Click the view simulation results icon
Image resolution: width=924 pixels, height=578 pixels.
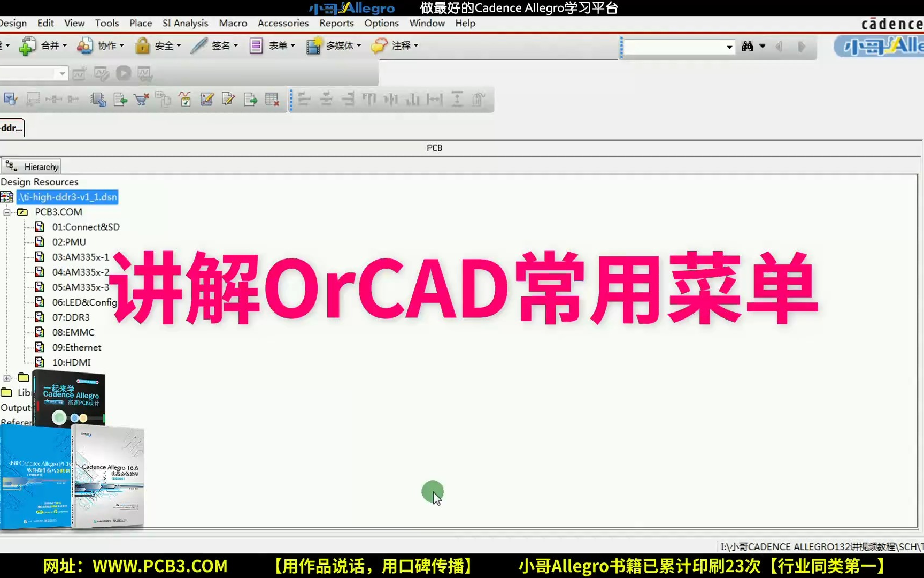[x=145, y=73]
